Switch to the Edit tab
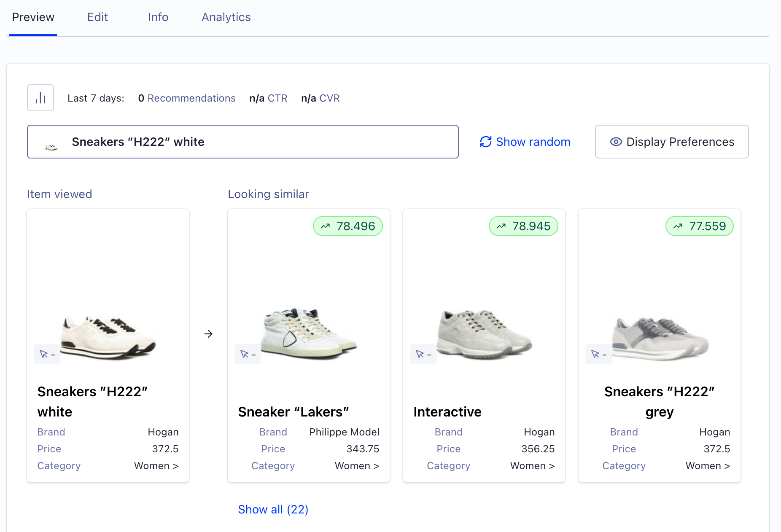The height and width of the screenshot is (532, 781). 97,17
